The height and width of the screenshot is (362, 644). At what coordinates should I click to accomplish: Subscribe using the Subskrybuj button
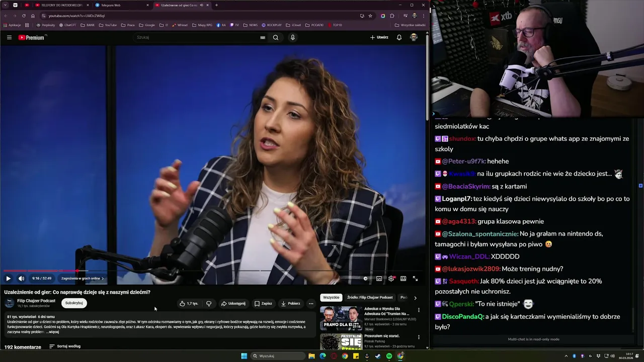coord(74,303)
